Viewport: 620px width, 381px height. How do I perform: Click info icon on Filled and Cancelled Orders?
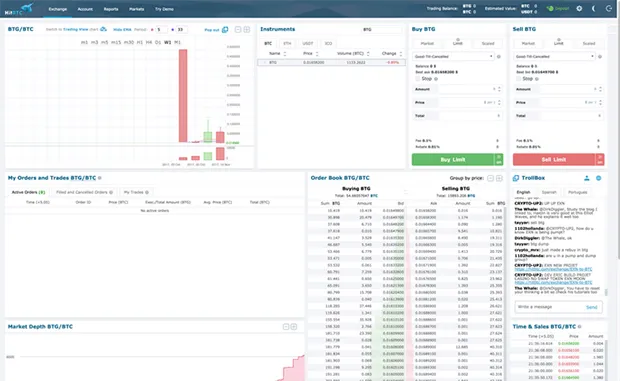111,192
